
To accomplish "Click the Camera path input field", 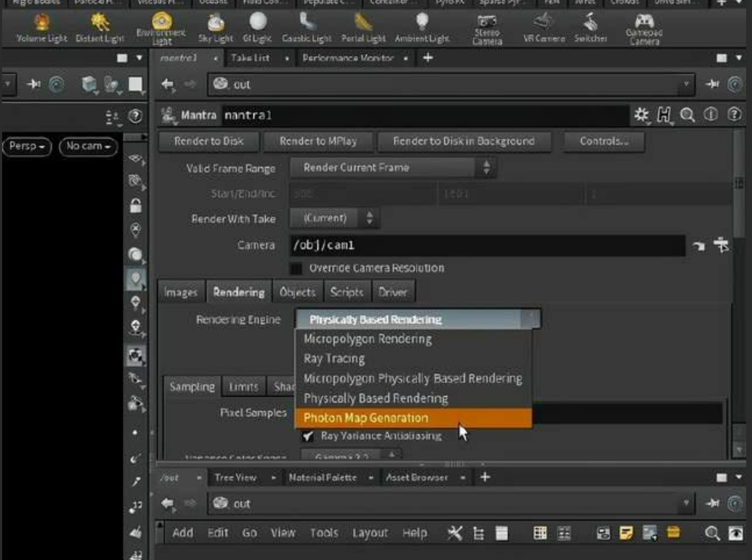I will coord(488,245).
